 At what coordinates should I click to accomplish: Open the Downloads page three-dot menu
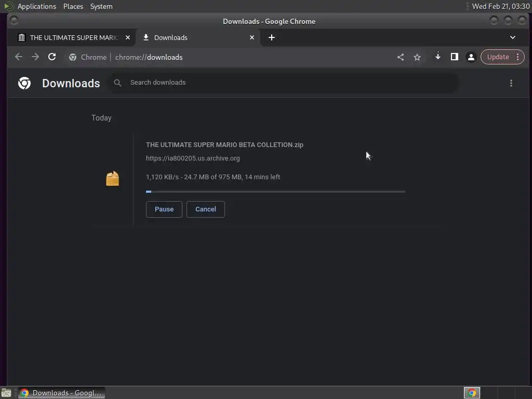point(511,83)
